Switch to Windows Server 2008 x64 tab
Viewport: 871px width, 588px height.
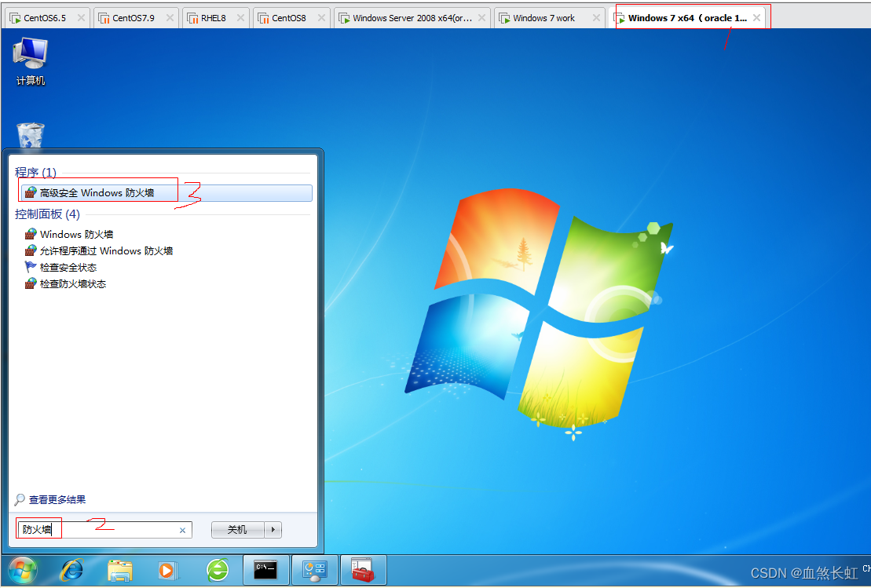coord(412,18)
